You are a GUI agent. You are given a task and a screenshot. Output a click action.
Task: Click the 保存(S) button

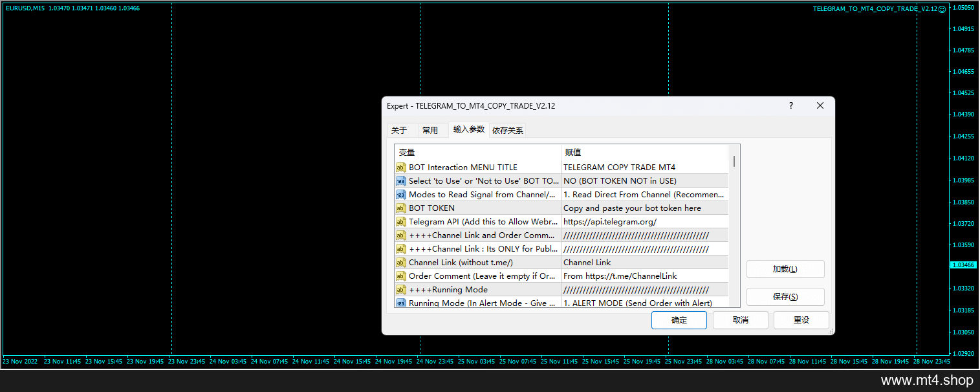coord(785,297)
